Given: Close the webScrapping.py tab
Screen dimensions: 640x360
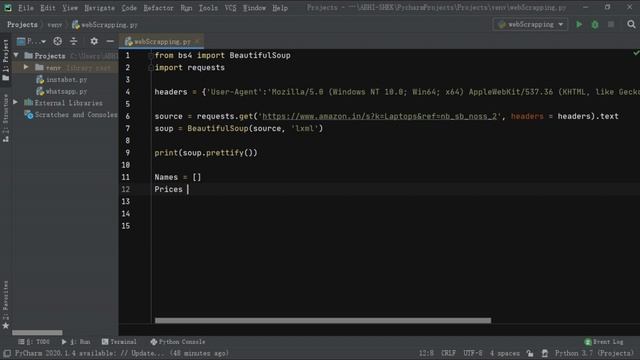Looking at the screenshot, I should pos(198,42).
